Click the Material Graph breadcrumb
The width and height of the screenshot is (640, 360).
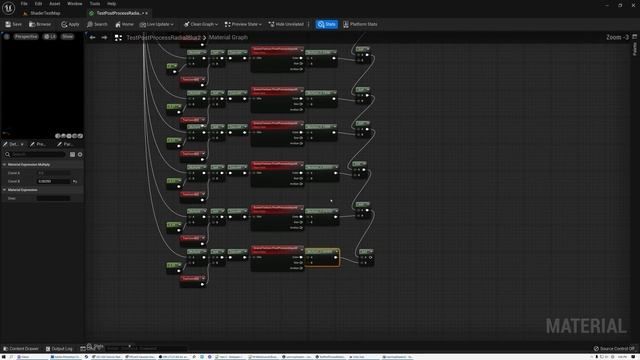tap(228, 37)
